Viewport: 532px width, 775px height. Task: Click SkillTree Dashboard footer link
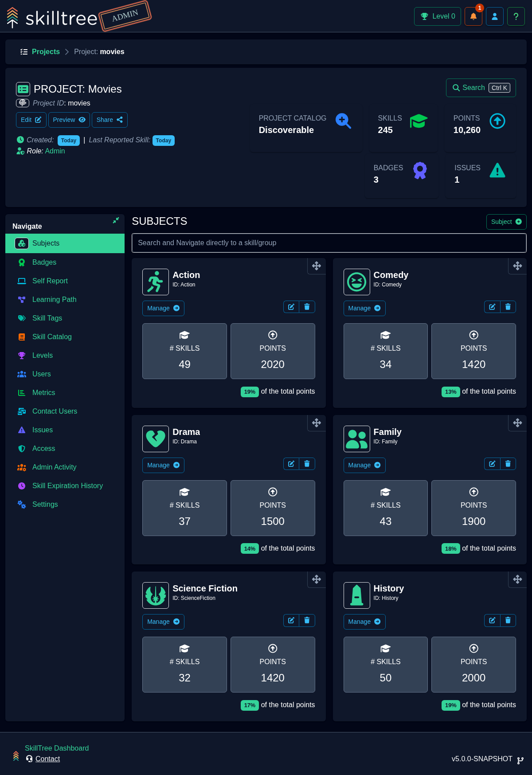pos(57,748)
